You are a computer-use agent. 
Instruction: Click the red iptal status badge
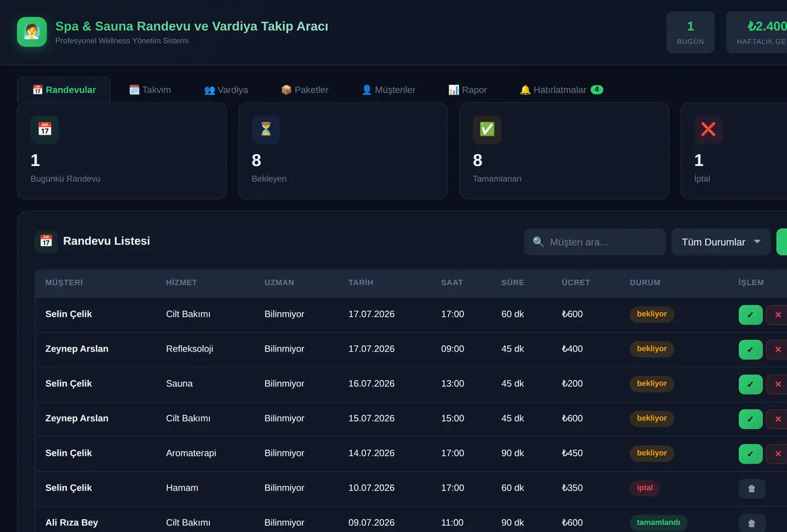(x=645, y=488)
